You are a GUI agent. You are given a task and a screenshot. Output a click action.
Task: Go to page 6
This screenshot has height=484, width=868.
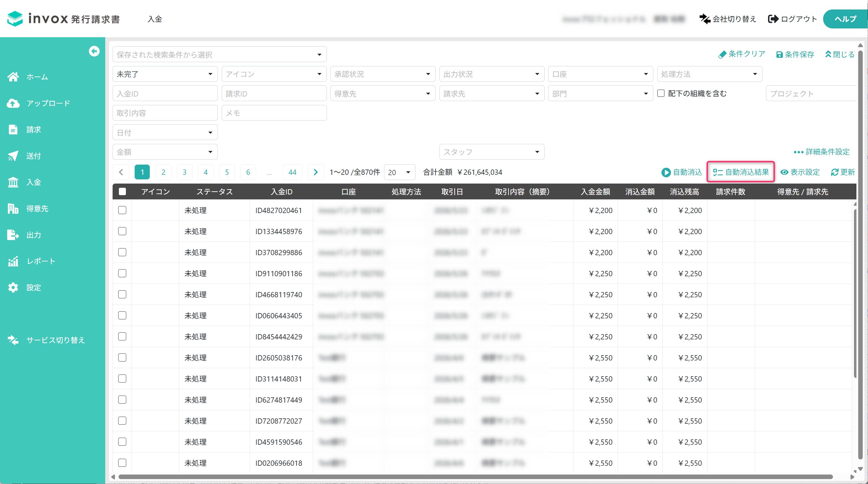click(248, 172)
